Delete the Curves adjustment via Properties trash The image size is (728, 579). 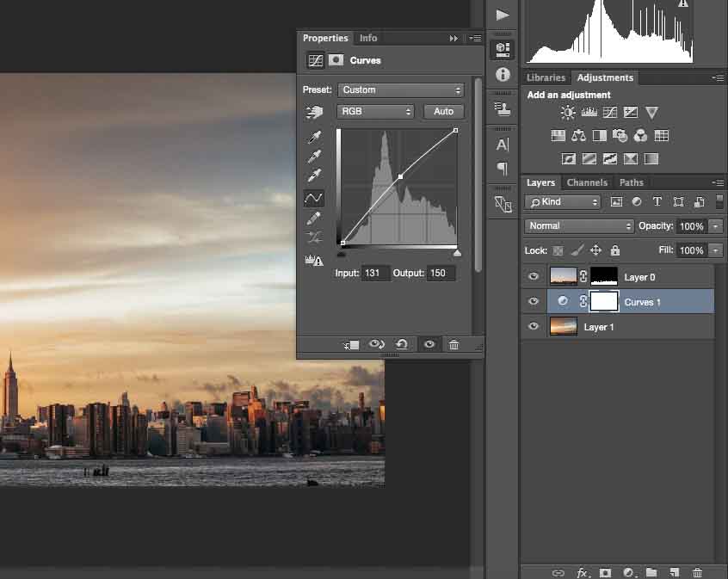coord(453,344)
